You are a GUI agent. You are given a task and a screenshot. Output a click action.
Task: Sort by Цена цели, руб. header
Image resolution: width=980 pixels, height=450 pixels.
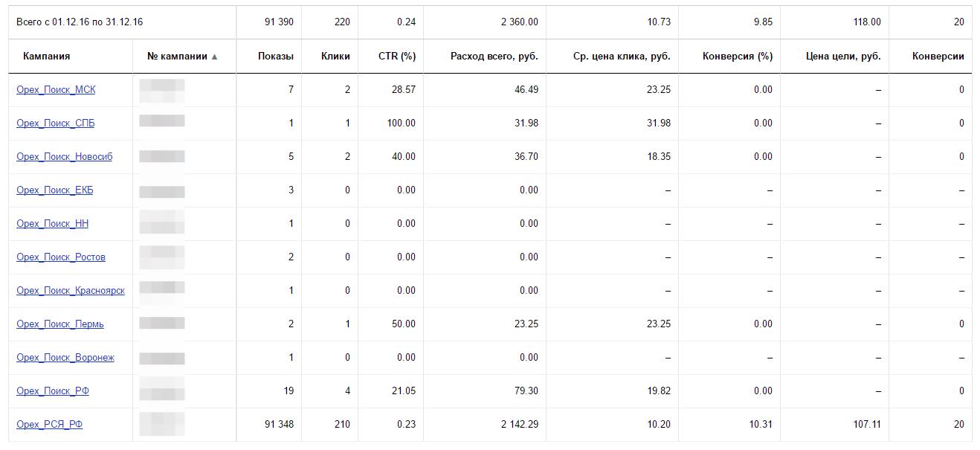(843, 57)
